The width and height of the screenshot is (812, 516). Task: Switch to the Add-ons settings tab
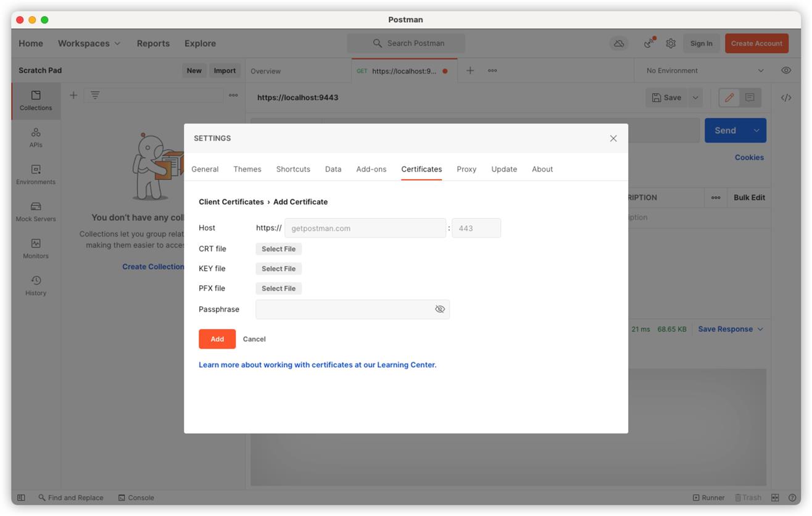click(371, 169)
